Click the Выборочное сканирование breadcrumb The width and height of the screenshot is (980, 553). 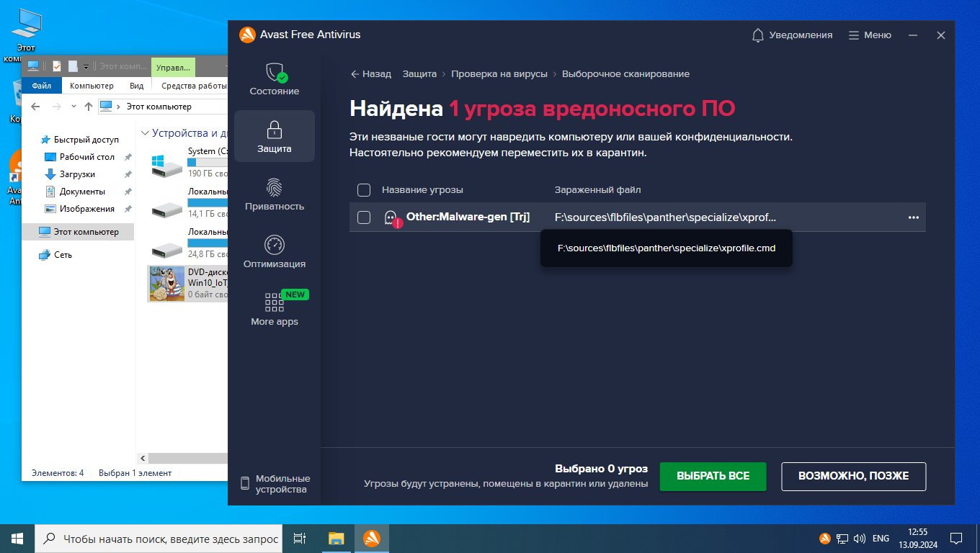pos(625,74)
